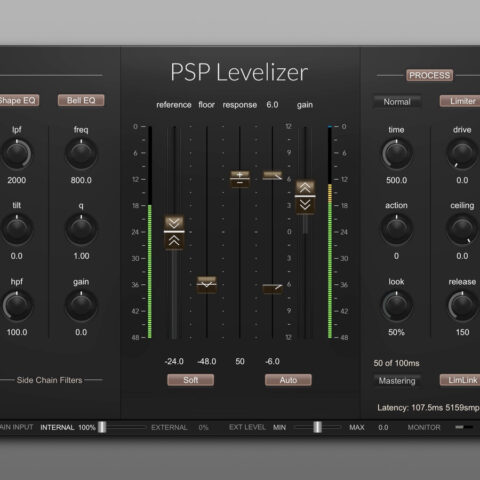
Task: Toggle the PROCESS button
Action: 430,75
